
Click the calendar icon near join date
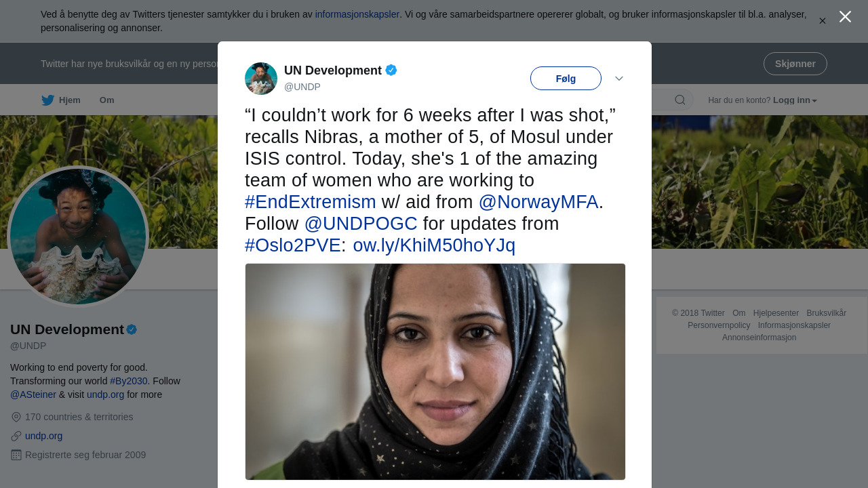click(x=16, y=455)
